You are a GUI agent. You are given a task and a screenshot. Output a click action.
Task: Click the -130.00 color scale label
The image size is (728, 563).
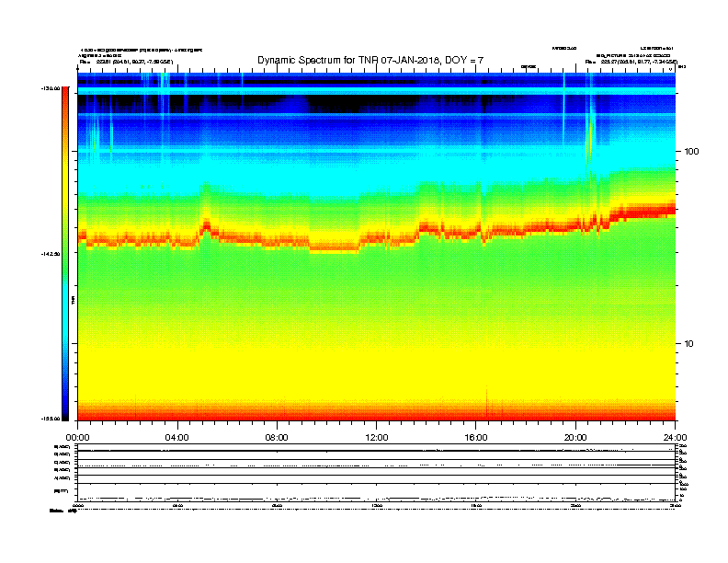(51, 88)
